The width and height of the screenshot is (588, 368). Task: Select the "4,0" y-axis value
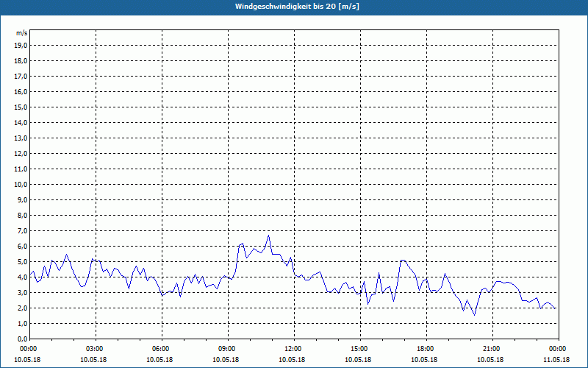(22, 277)
